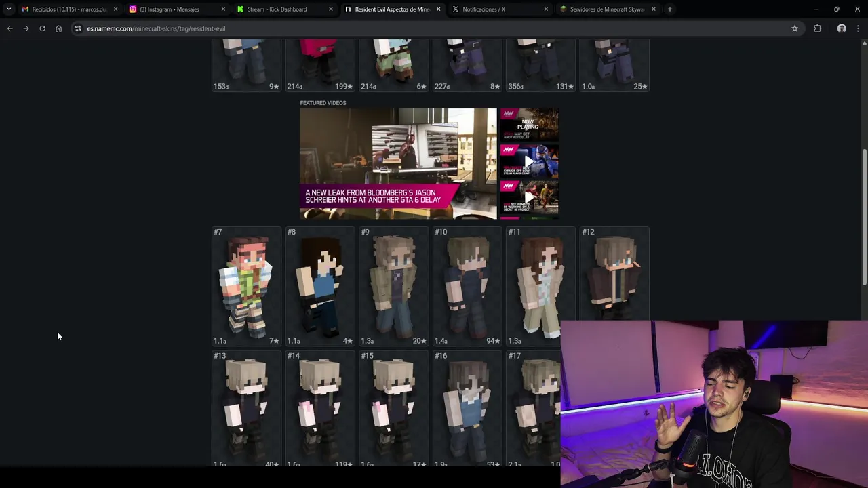Close the Kick Dashboard tab
This screenshot has height=488, width=868.
331,9
